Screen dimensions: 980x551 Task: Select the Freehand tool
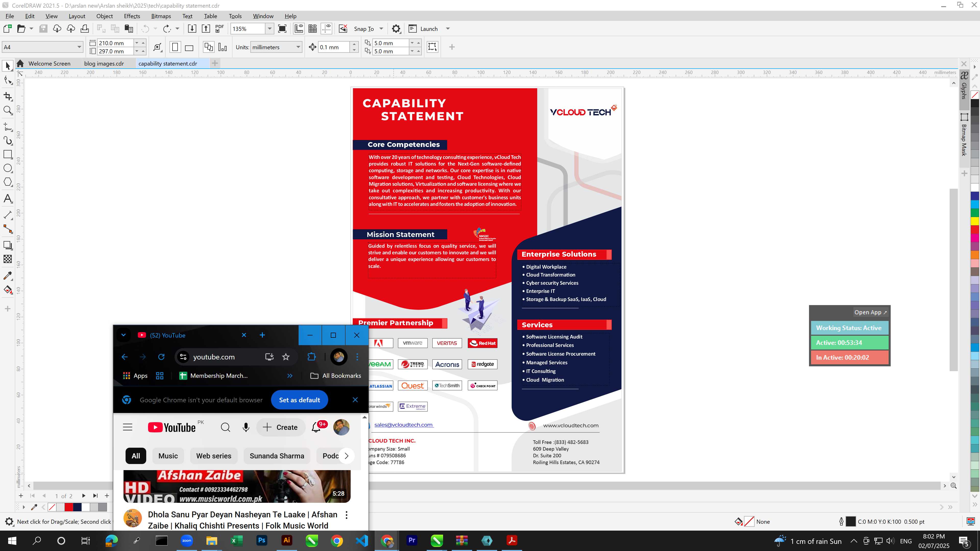click(x=8, y=127)
